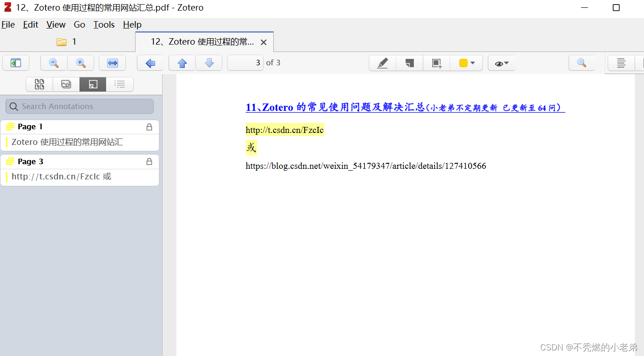Click the lock icon on Page 1 annotation
Image resolution: width=644 pixels, height=356 pixels.
tap(149, 127)
